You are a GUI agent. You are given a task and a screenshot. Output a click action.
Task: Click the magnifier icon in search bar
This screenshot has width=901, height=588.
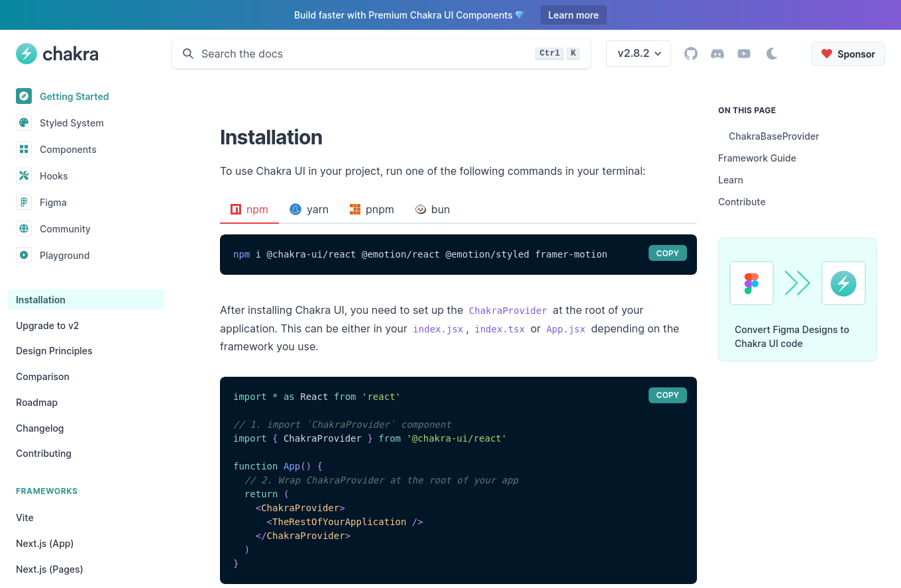coord(188,54)
